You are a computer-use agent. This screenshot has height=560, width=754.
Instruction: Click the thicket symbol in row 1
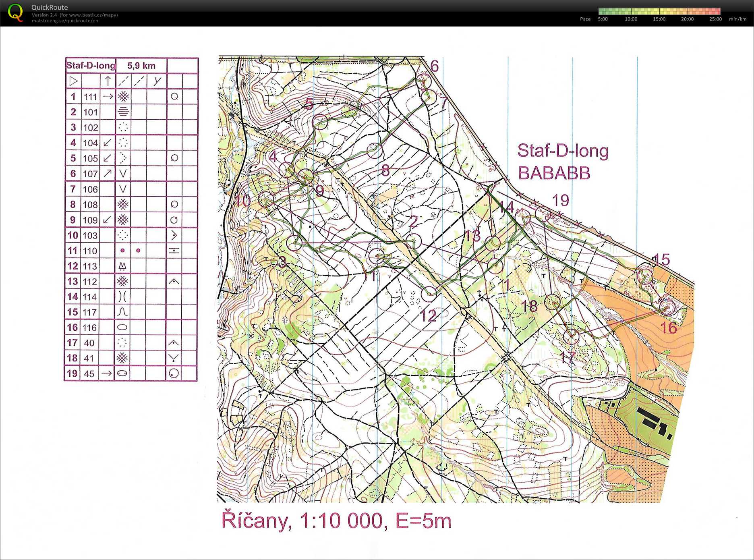pyautogui.click(x=123, y=96)
